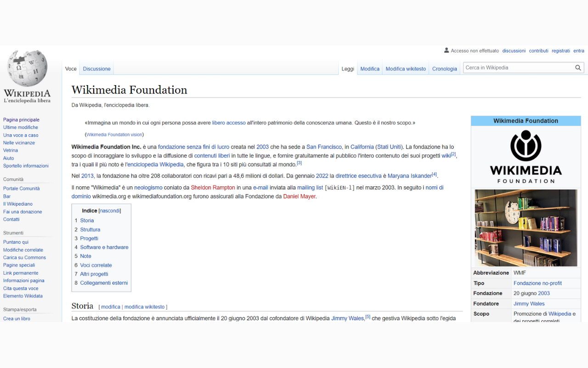Click modifica wikitesto next to Storia
This screenshot has height=368, width=588.
(x=144, y=307)
